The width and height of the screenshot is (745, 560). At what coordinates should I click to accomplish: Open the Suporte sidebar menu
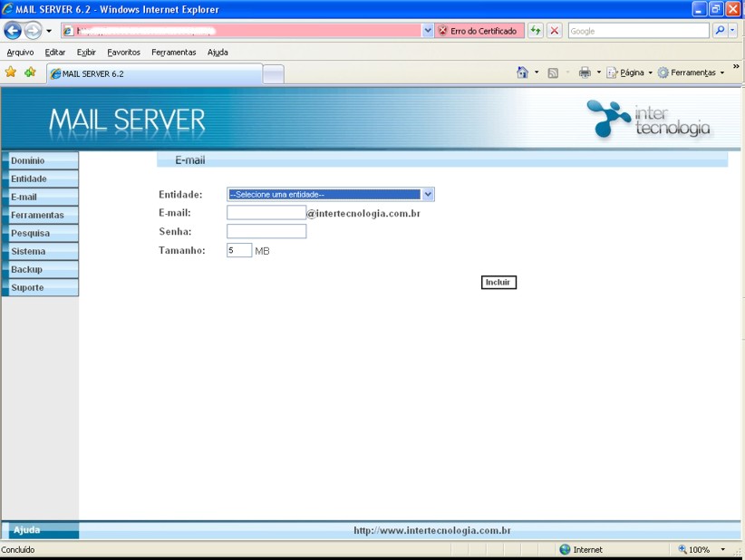click(x=41, y=287)
